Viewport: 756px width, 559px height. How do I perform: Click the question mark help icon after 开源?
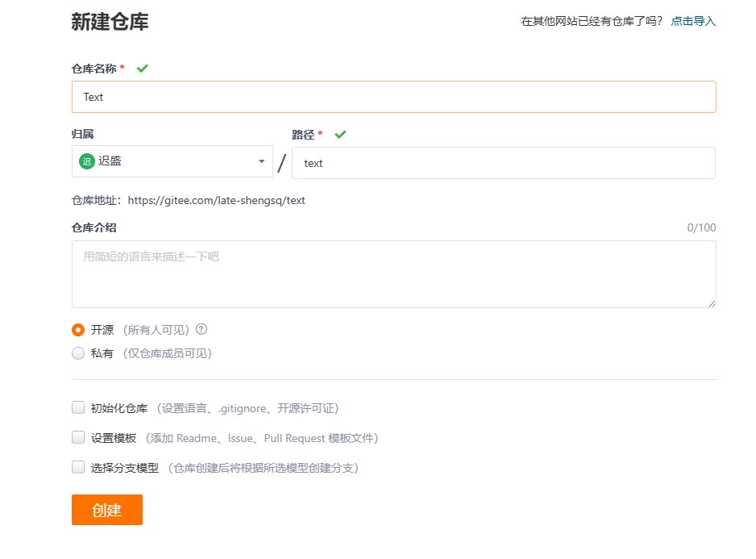(x=201, y=329)
